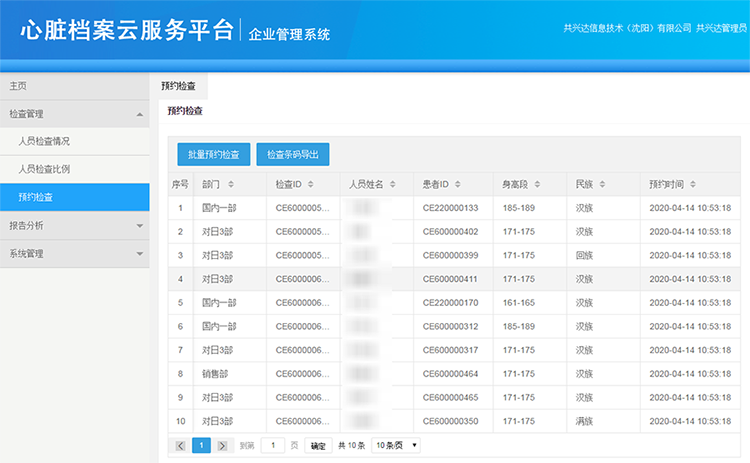Sort table by 人员姓名 column arrows
The image size is (750, 463).
[x=393, y=184]
